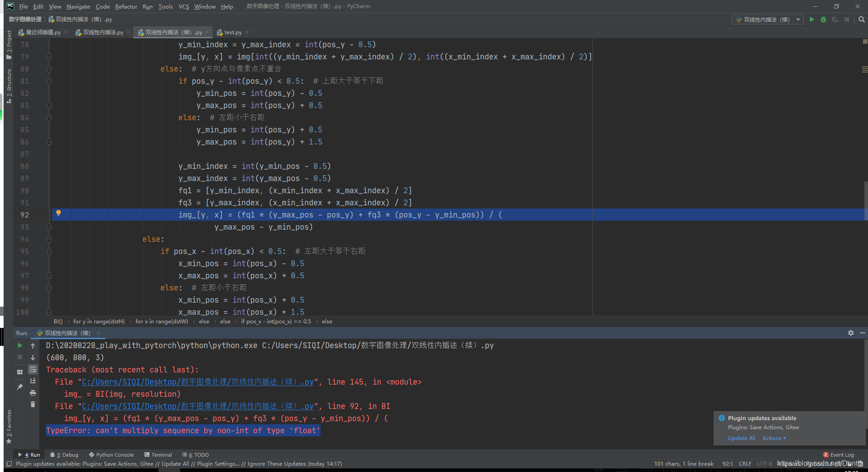Collapse the else block at line 98
The height and width of the screenshot is (472, 868).
click(x=49, y=288)
